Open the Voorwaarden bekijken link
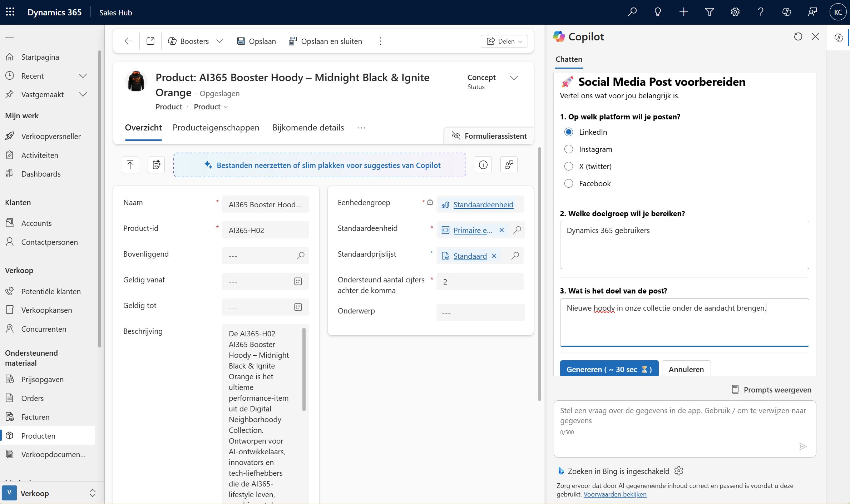The image size is (850, 504). coord(615,494)
